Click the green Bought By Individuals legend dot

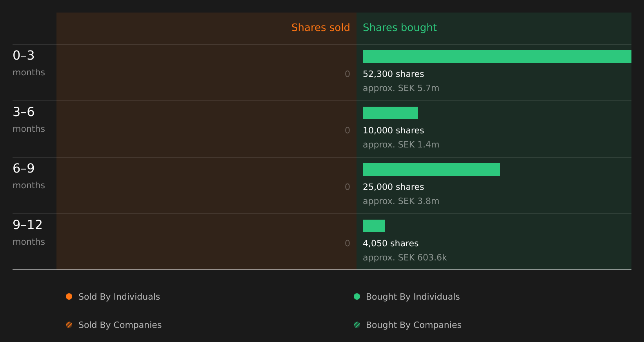tap(357, 297)
